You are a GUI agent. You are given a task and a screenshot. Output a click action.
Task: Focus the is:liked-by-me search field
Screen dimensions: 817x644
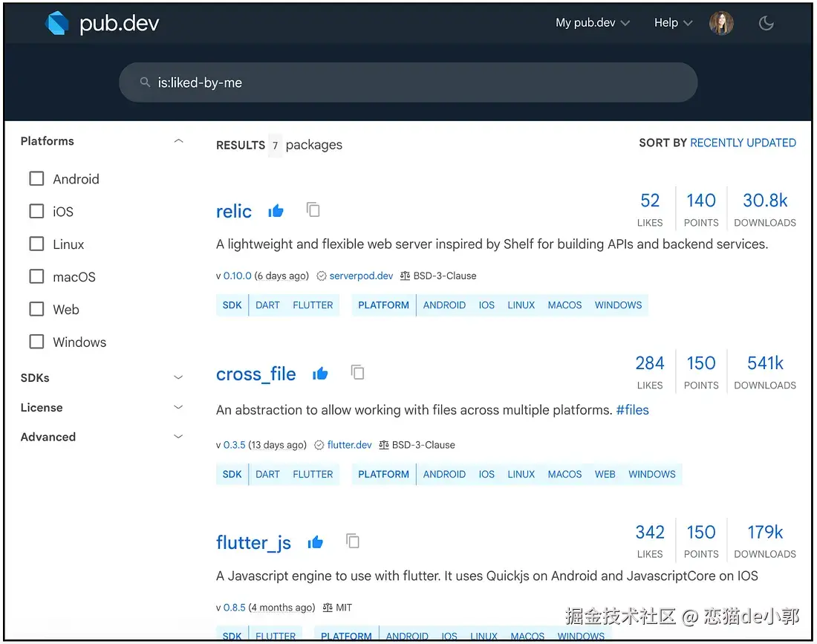[408, 82]
